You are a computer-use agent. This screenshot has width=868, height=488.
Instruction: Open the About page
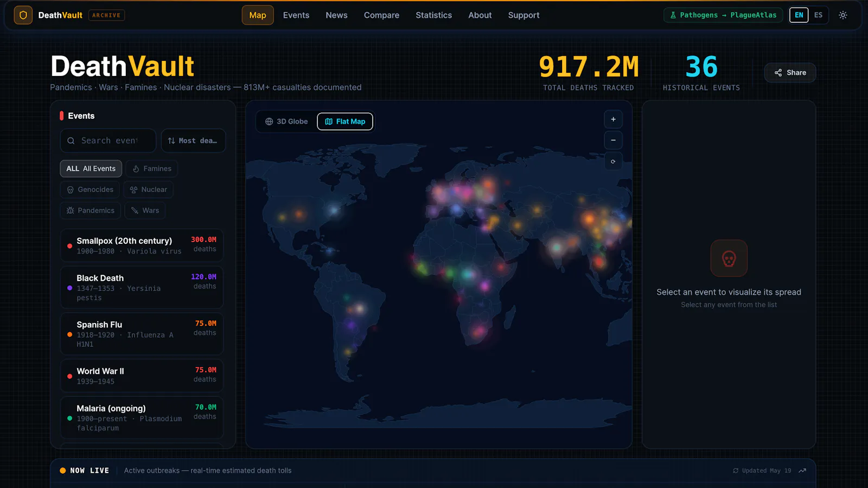480,15
